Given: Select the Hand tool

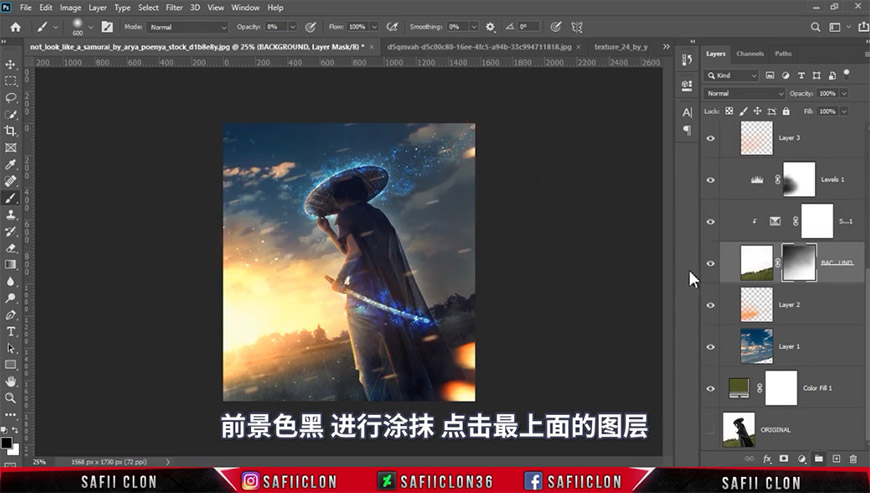Looking at the screenshot, I should coord(10,382).
